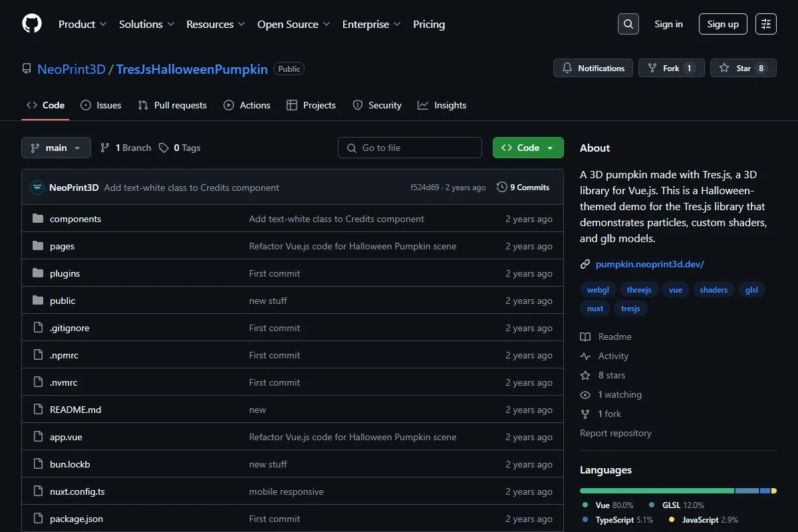This screenshot has height=532, width=798.
Task: Expand the green Code dropdown
Action: tap(528, 148)
